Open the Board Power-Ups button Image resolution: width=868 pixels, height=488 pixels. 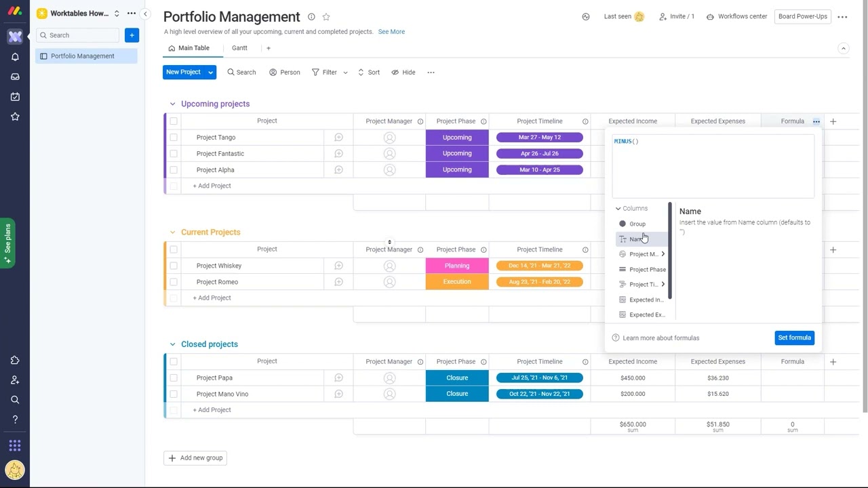click(803, 16)
